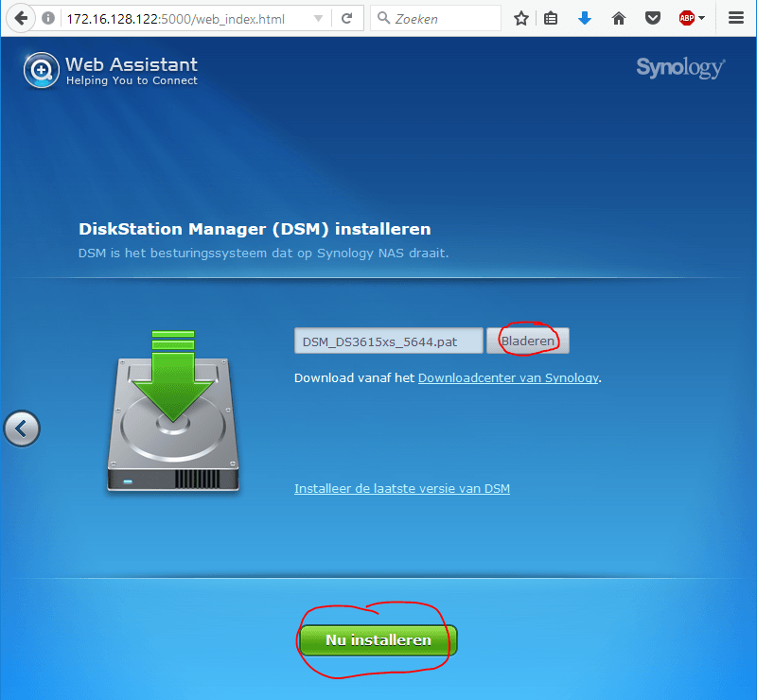757x700 pixels.
Task: Go to previous step with left arrow
Action: pos(22,429)
